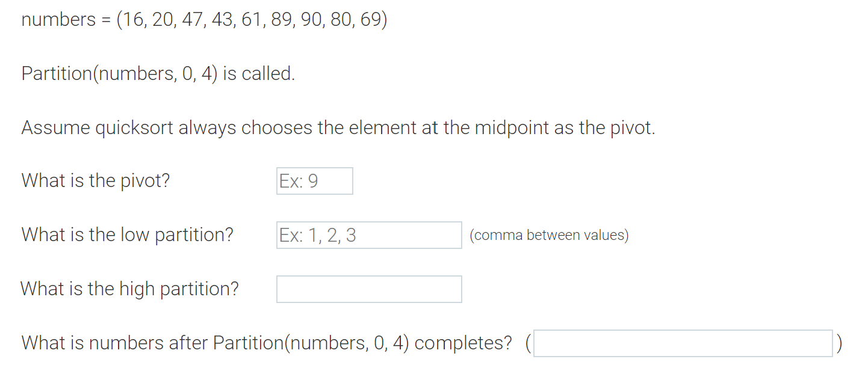Click the 'What is the high partition?' label

129,289
